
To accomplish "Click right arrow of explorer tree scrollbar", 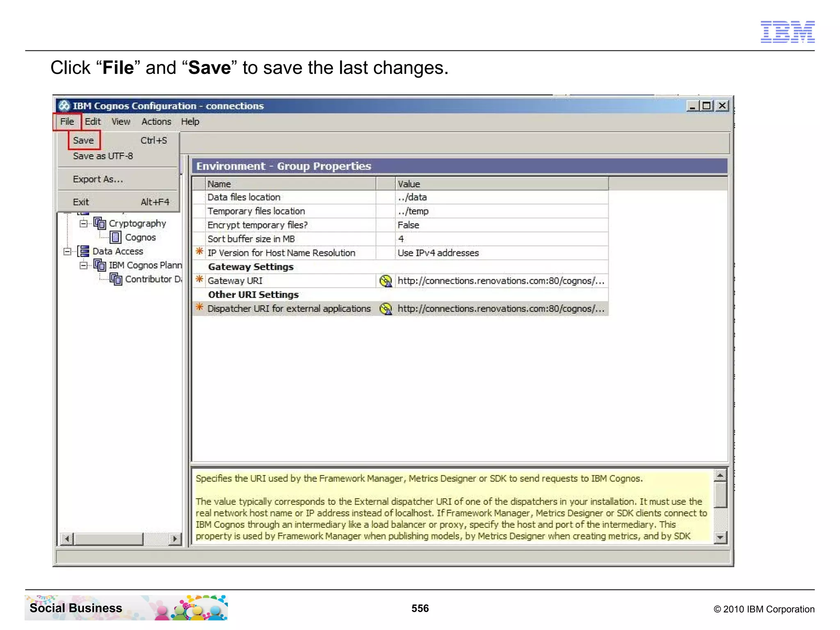I will pos(175,539).
